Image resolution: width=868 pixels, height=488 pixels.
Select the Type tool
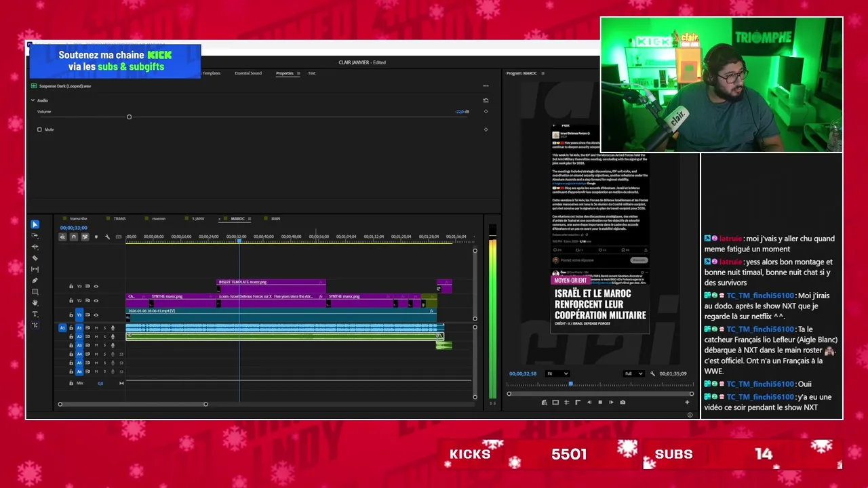[x=35, y=314]
